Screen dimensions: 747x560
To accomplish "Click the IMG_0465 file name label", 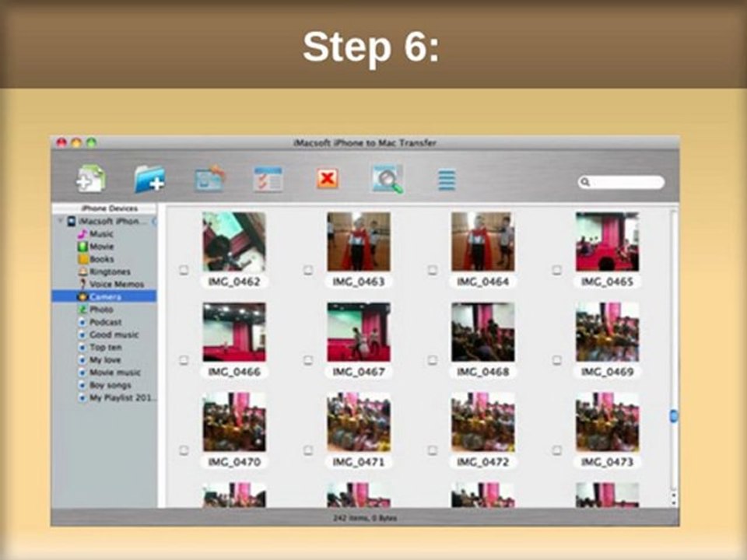I will [607, 282].
